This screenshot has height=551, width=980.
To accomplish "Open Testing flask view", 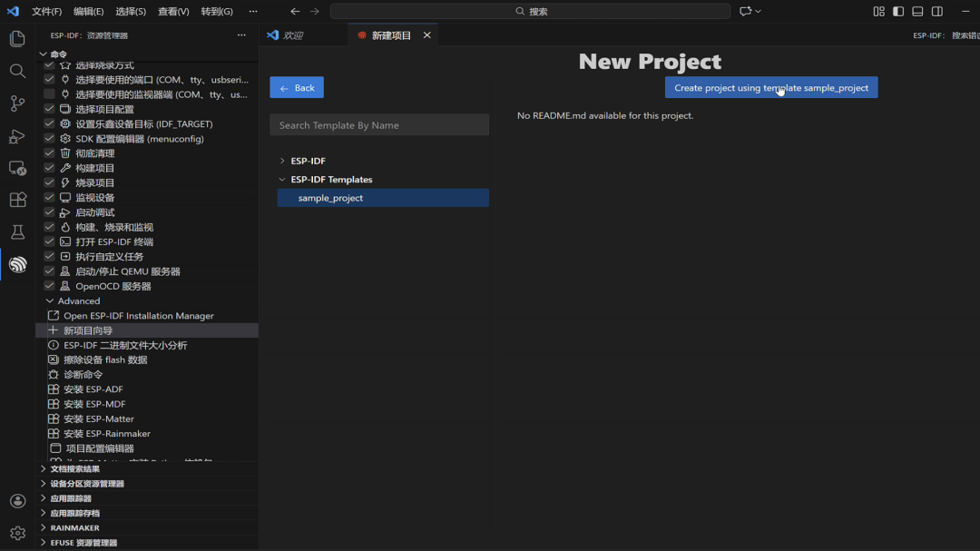I will [x=17, y=232].
